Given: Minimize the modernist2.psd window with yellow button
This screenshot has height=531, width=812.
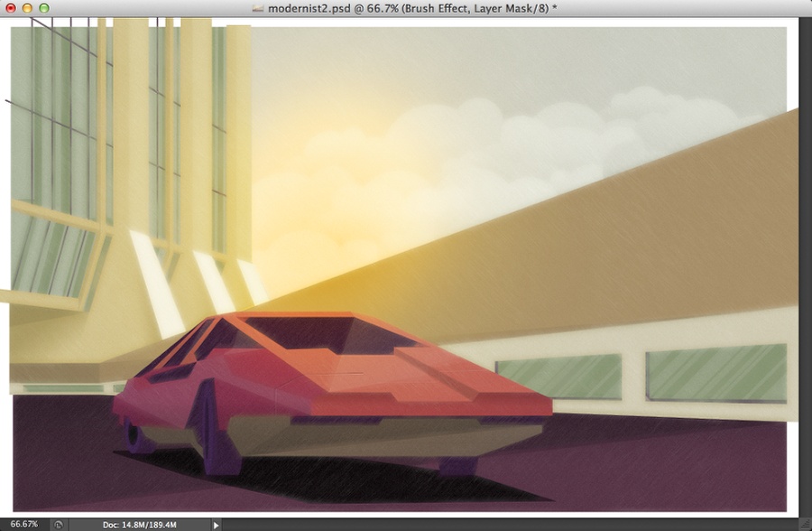Looking at the screenshot, I should pos(27,8).
